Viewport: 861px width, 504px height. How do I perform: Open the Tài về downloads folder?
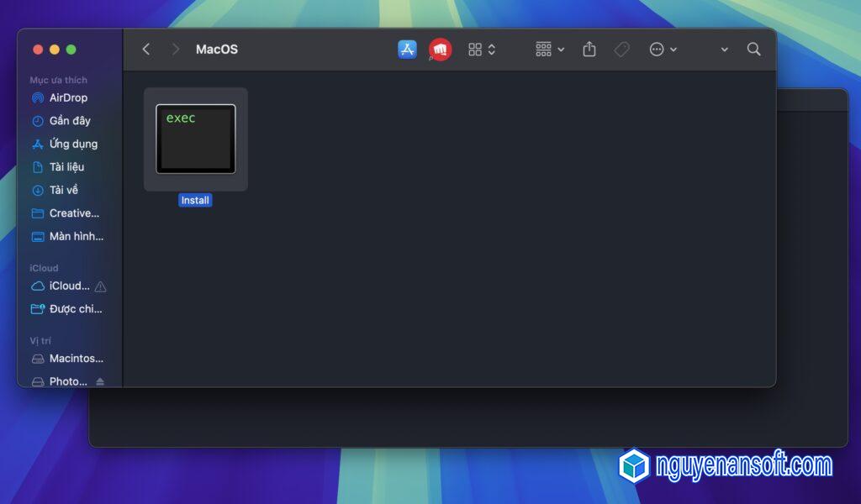point(63,190)
